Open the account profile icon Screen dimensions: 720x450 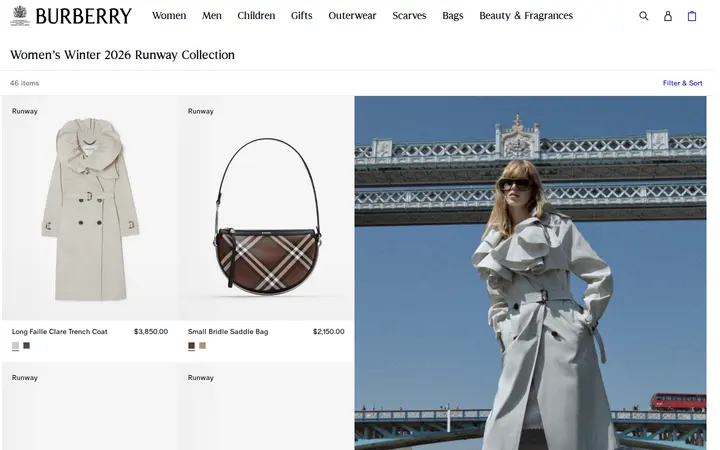pyautogui.click(x=668, y=16)
